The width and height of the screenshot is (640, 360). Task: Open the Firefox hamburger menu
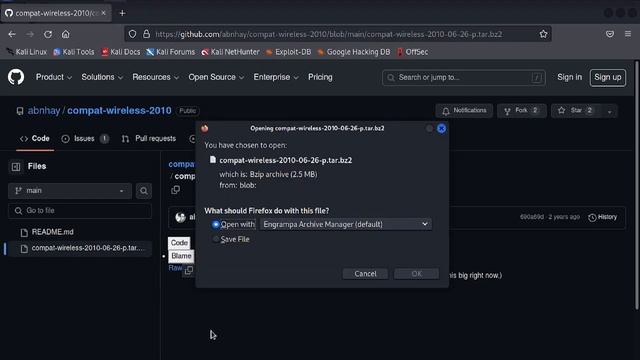click(628, 34)
